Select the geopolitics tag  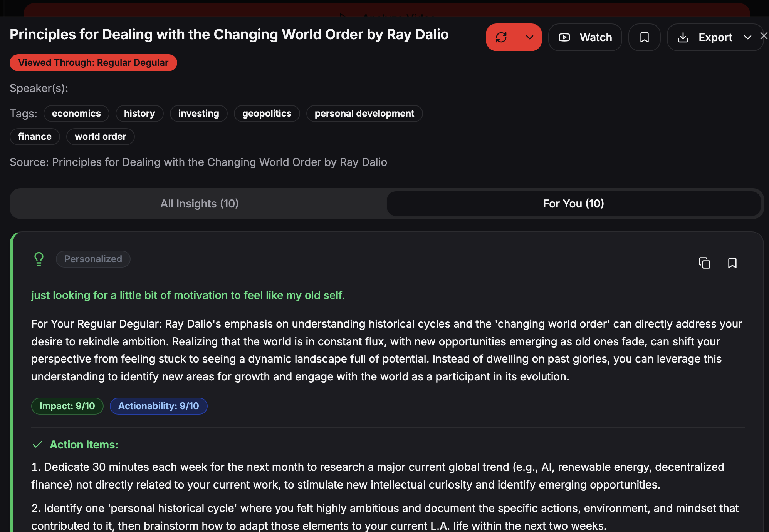pos(267,114)
